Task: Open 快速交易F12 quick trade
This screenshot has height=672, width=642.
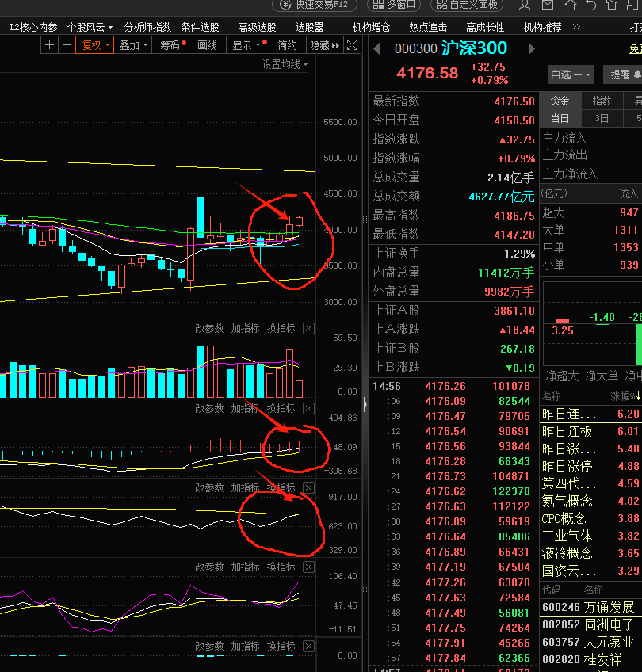Action: tap(315, 5)
